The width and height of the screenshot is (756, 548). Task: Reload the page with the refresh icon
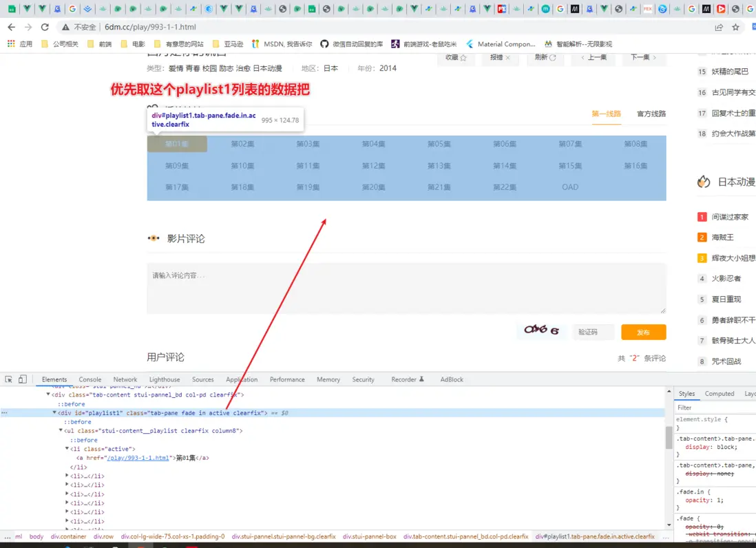(x=45, y=27)
